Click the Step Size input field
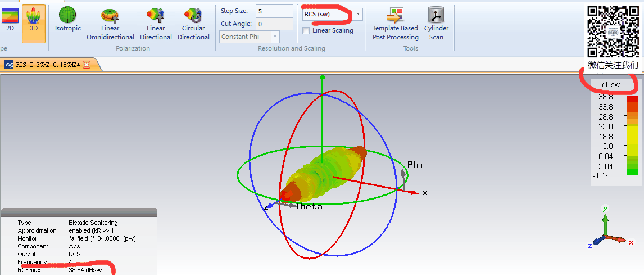Image resolution: width=644 pixels, height=276 pixels. click(x=274, y=11)
